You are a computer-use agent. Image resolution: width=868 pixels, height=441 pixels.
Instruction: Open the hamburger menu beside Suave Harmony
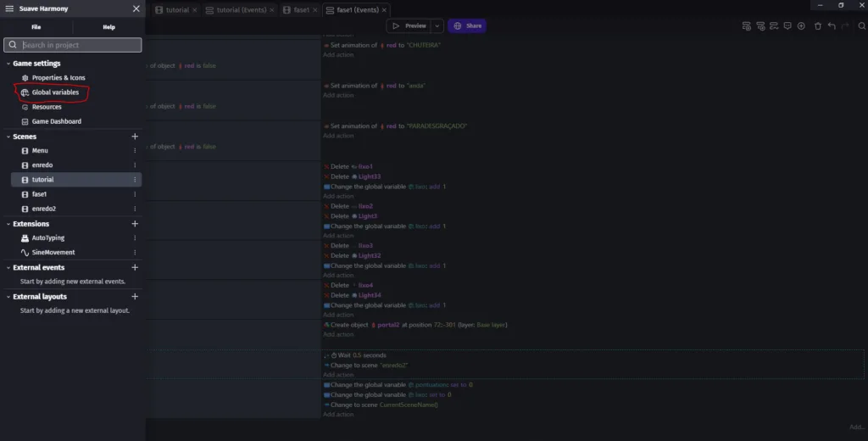(x=9, y=8)
